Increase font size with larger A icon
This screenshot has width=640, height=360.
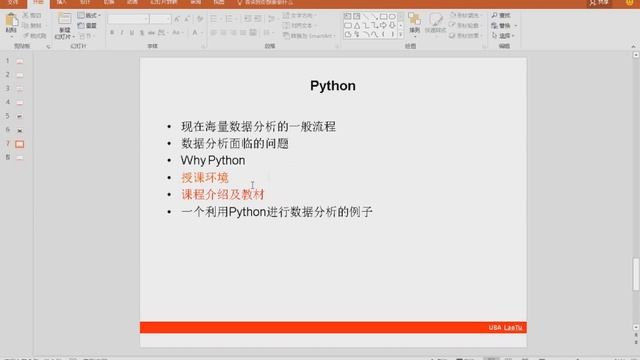tap(177, 19)
